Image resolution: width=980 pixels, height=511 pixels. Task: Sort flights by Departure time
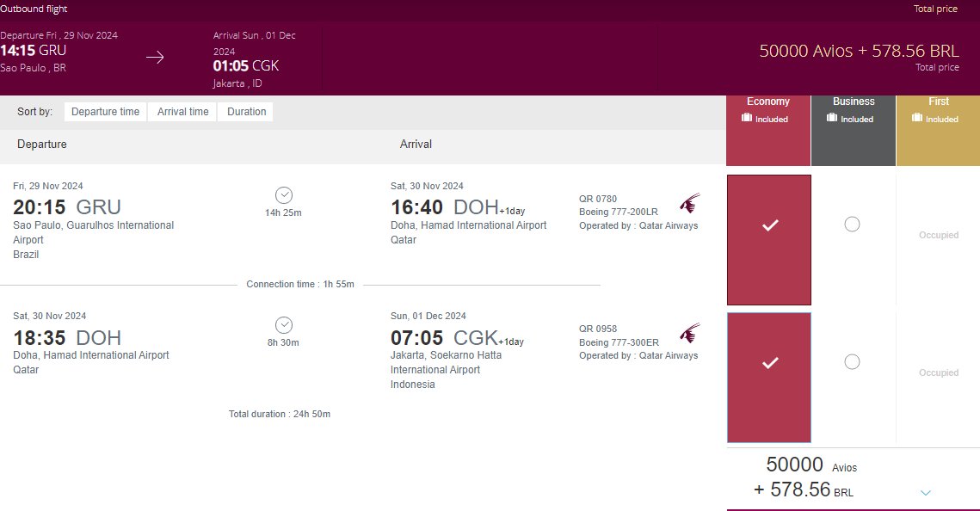105,112
